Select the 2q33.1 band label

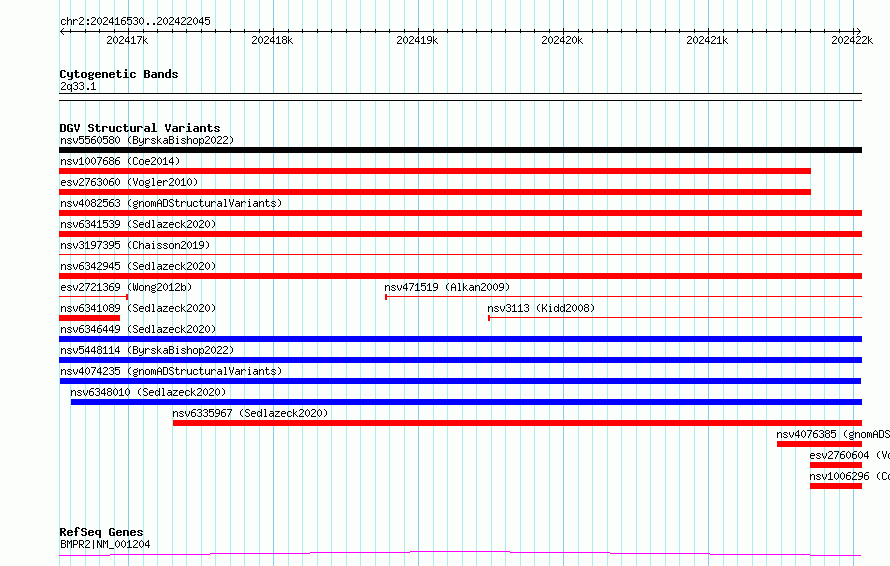coord(78,86)
